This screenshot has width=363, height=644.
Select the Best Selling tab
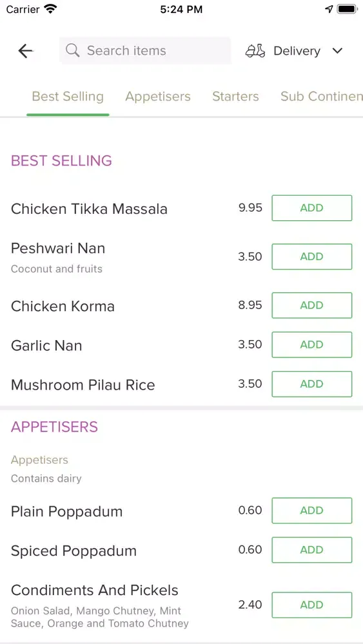[68, 97]
